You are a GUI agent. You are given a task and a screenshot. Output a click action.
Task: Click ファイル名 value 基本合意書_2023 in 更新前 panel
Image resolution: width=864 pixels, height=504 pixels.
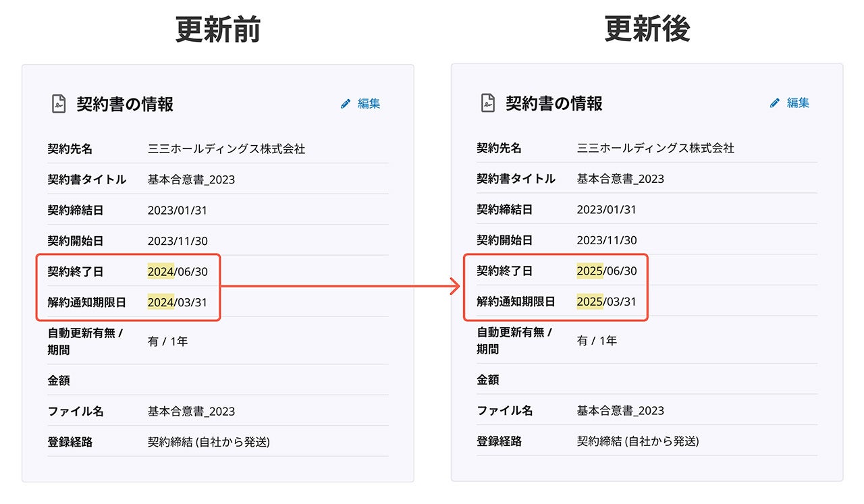coord(192,412)
